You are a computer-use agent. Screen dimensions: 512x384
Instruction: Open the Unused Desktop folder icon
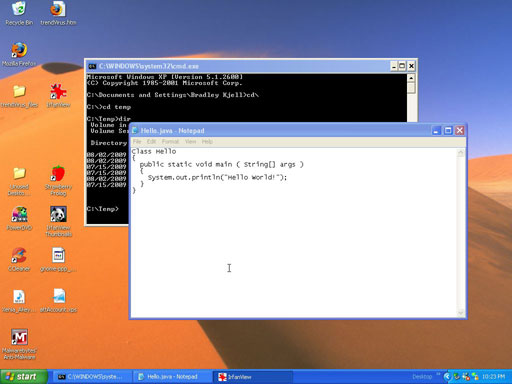19,181
